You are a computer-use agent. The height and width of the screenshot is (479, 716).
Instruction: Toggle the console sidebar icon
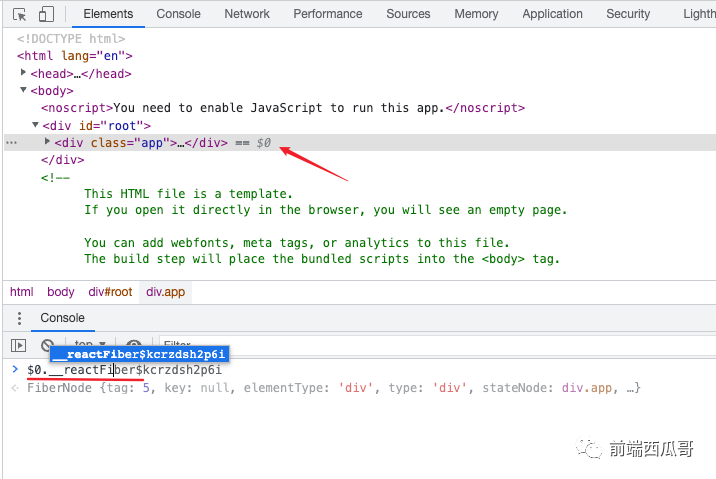[18, 346]
